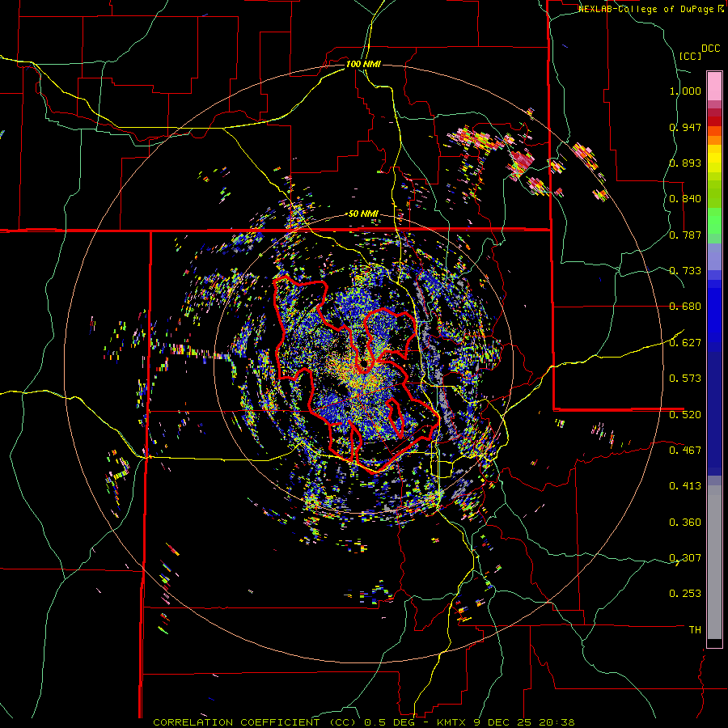Viewport: 728px width, 728px height.
Task: Select the 0.520 legend value
Action: coord(685,414)
